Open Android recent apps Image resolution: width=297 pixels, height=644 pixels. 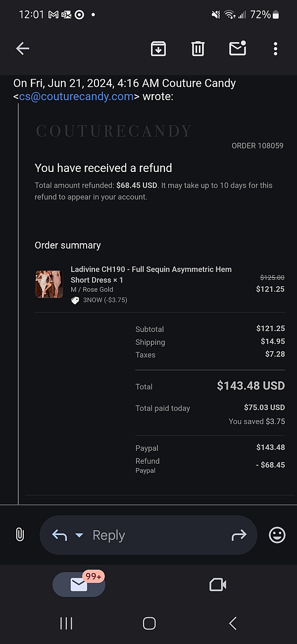click(x=66, y=623)
